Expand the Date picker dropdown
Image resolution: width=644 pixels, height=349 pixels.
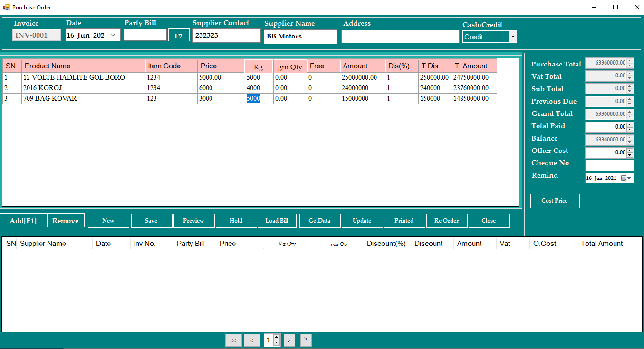113,35
